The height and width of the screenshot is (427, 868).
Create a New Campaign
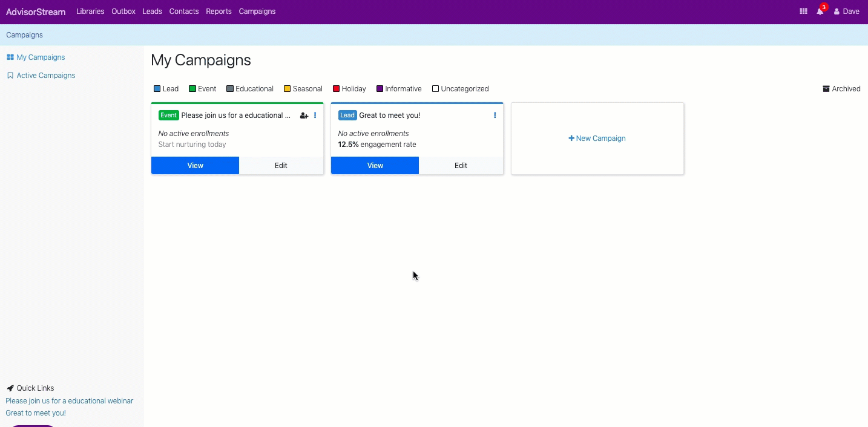click(597, 139)
